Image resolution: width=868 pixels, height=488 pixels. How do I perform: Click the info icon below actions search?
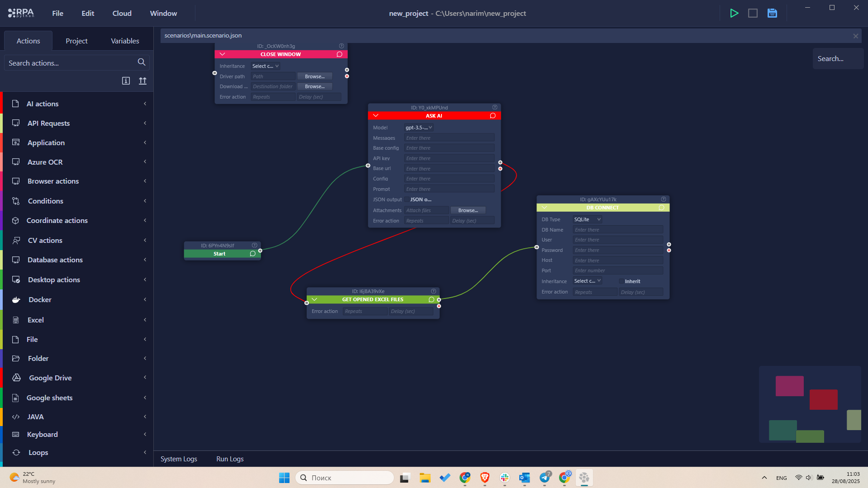pyautogui.click(x=126, y=81)
